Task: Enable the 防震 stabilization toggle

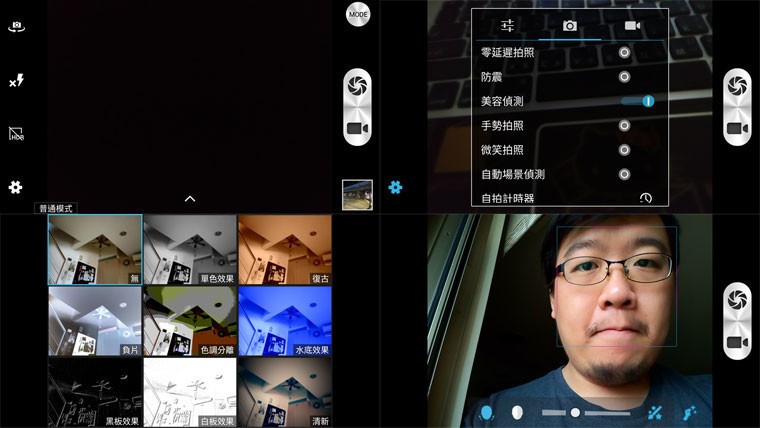Action: click(624, 77)
